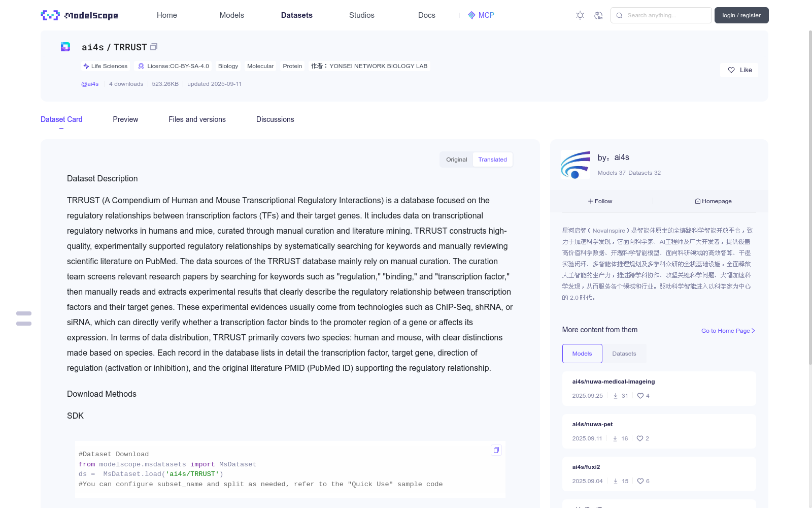Follow the ai4s organization
Viewport: 812px width, 508px height.
[x=600, y=201]
